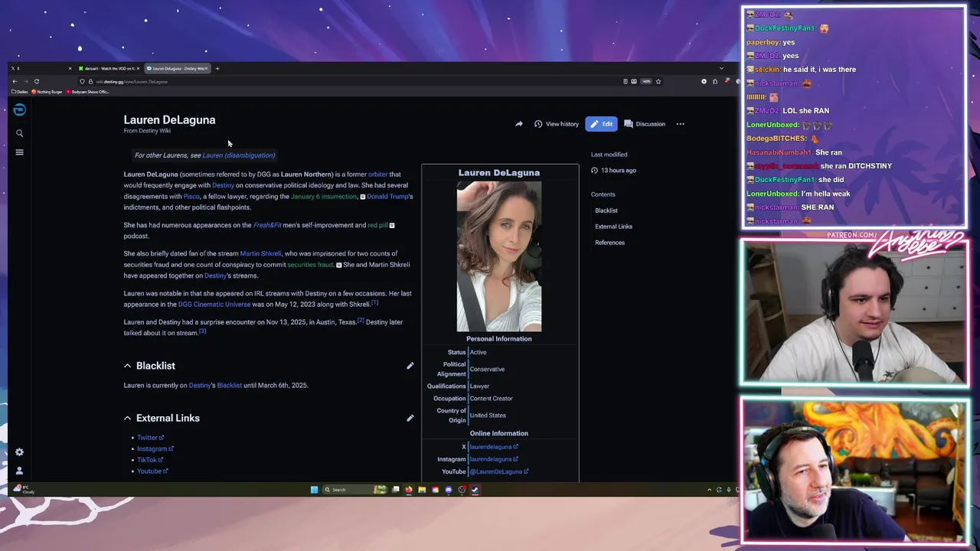
Task: Open the Twitter external link
Action: (150, 438)
